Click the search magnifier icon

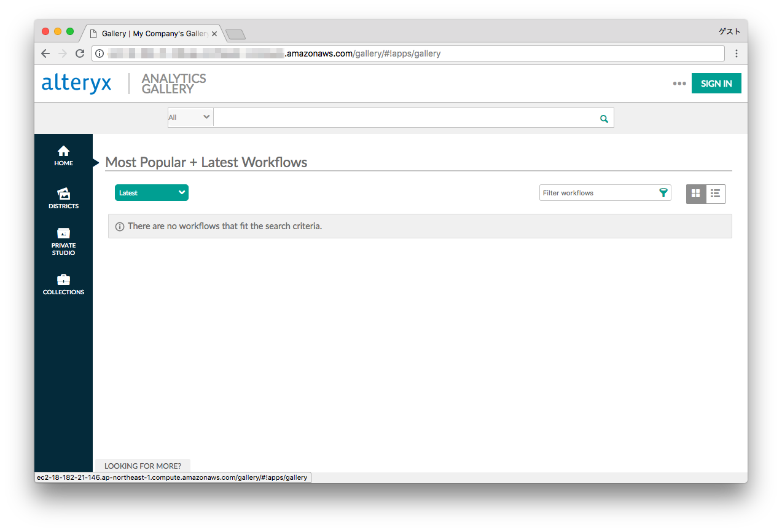(x=603, y=117)
